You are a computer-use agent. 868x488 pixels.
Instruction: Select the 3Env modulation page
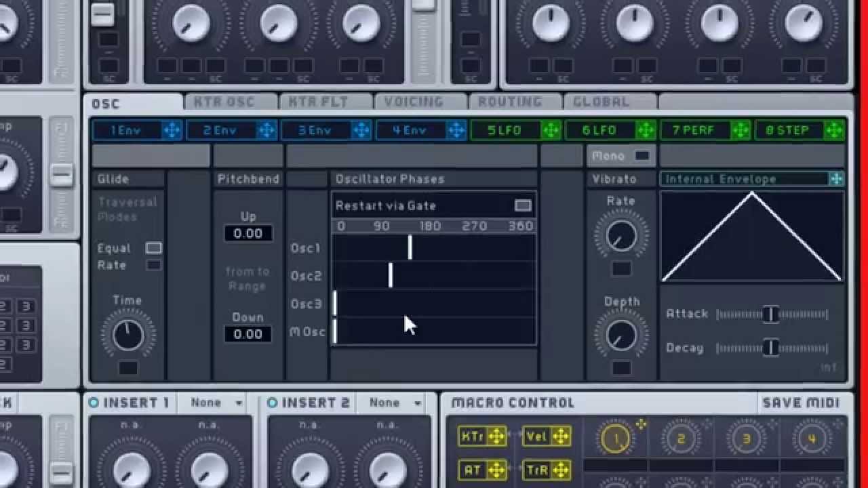[317, 130]
